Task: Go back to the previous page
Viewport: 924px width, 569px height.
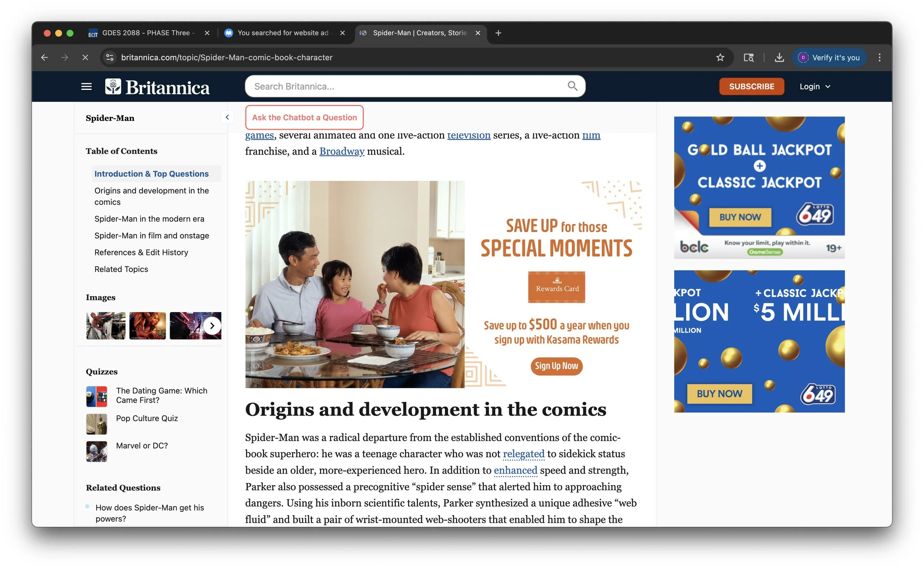Action: [44, 58]
